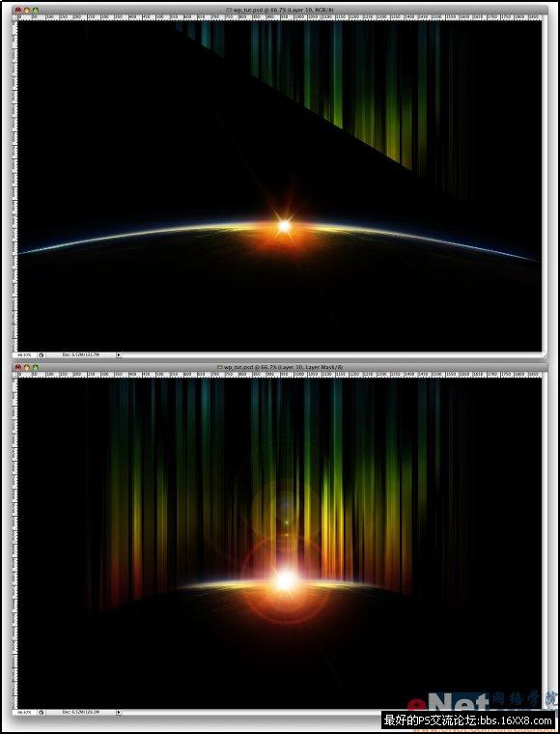The height and width of the screenshot is (734, 560).
Task: Click the status bar preview icon in upper window
Action: 42,354
